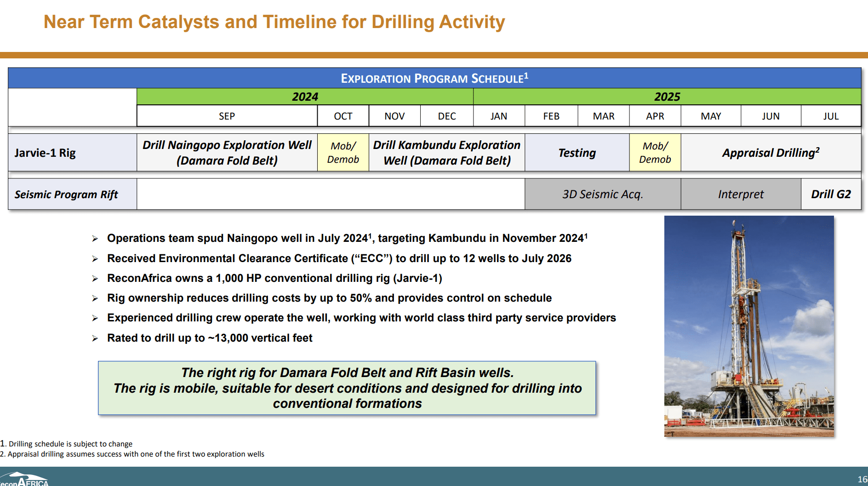This screenshot has height=486, width=868.
Task: Select the Mob/Demob cell after Naingopo well
Action: coord(343,152)
